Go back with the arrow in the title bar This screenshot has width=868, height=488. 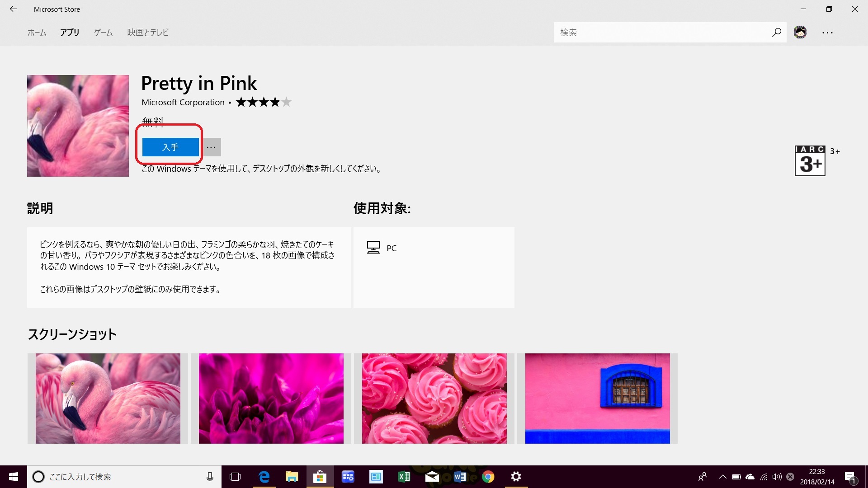pos(13,9)
